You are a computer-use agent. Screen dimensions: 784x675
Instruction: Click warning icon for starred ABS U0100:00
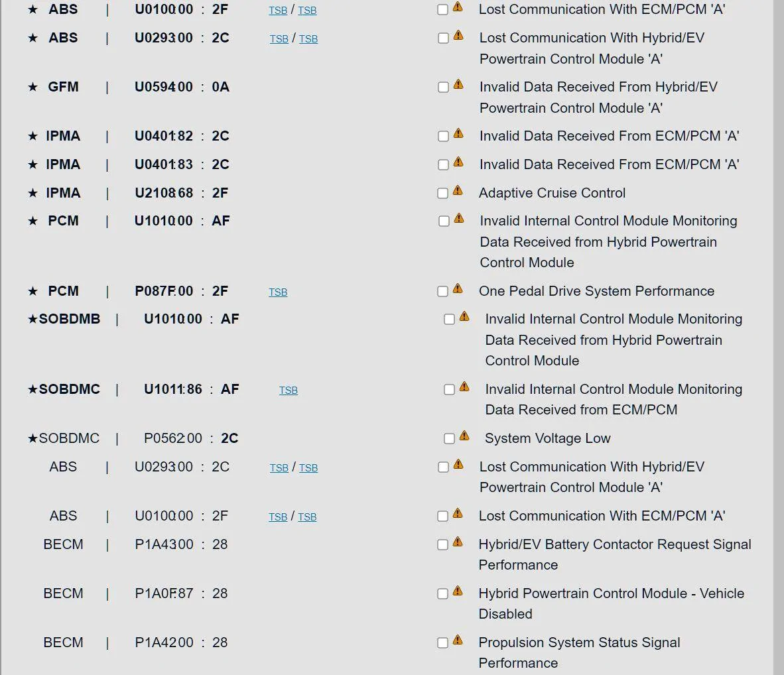pos(458,7)
